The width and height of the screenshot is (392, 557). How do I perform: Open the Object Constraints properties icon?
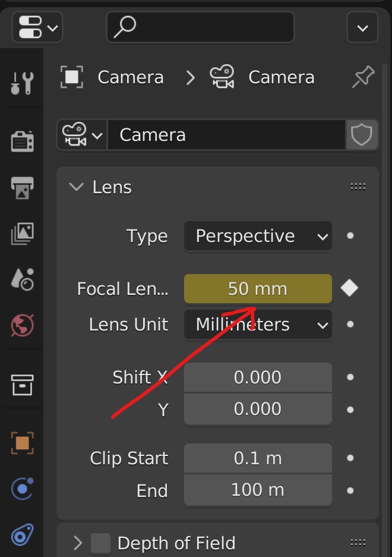[x=23, y=535]
